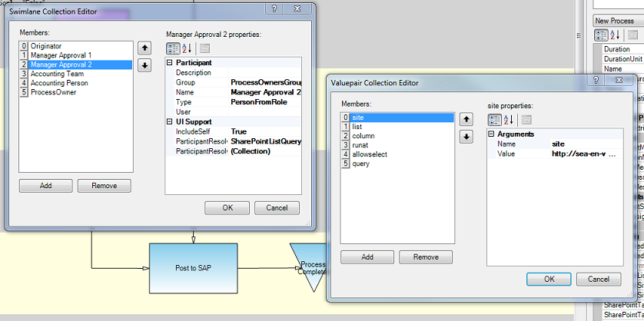The width and height of the screenshot is (644, 321).
Task: Collapse the Arguments category
Action: 491,134
